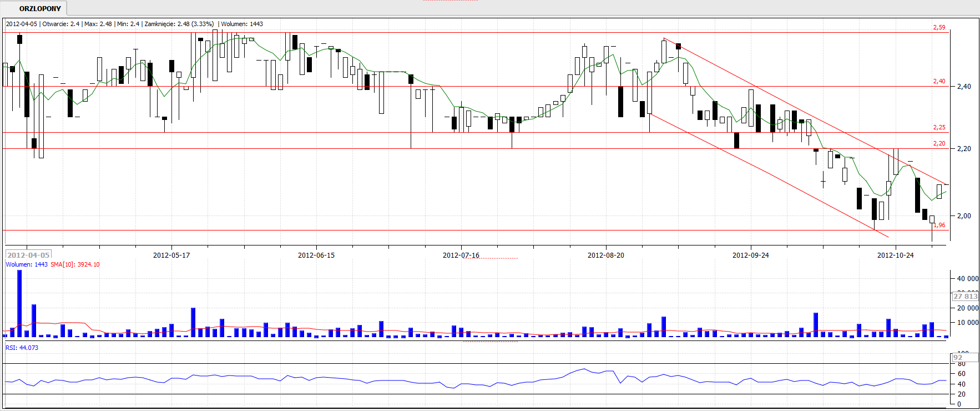The height and width of the screenshot is (411, 980).
Task: Click the blue Wolumen: 1443 indicator label
Action: click(x=27, y=264)
